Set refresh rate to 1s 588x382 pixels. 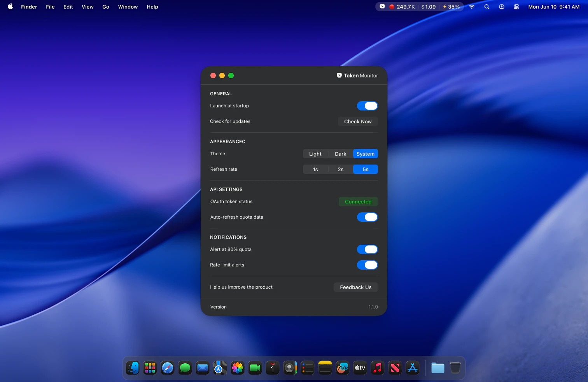(315, 169)
